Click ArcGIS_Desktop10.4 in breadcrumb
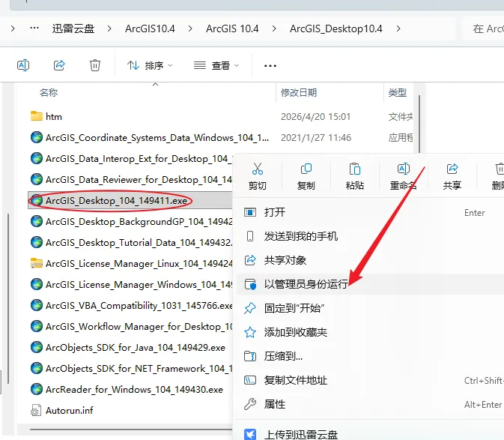The width and height of the screenshot is (504, 440). [336, 28]
